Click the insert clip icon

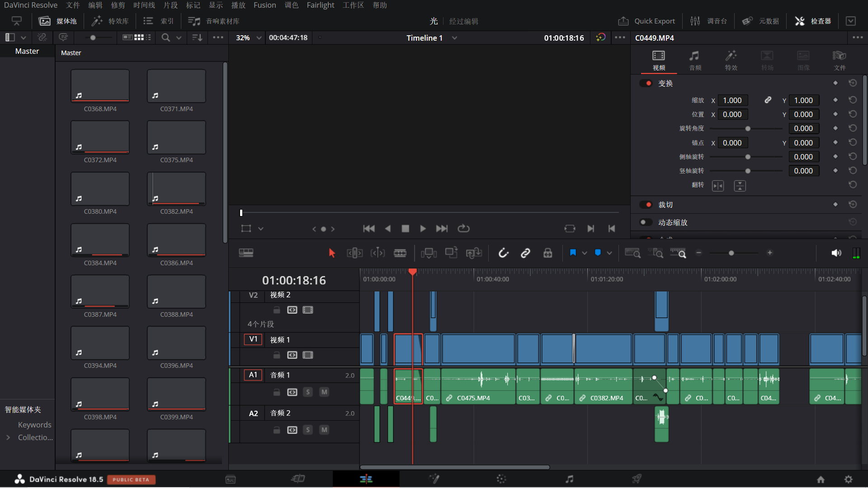tap(429, 253)
